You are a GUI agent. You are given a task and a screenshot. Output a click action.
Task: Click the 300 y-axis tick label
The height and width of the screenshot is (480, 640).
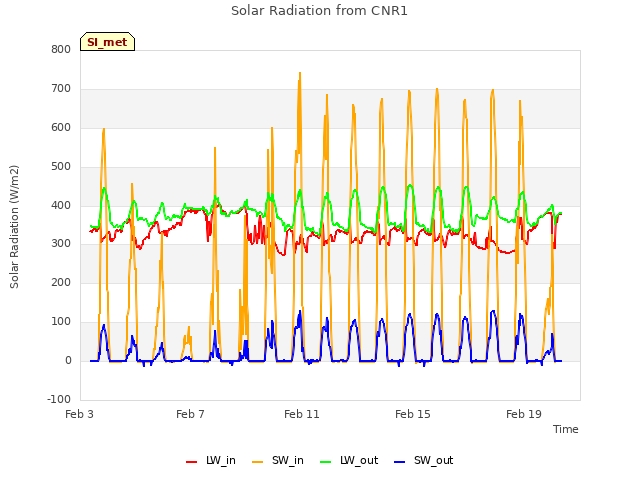pos(61,244)
